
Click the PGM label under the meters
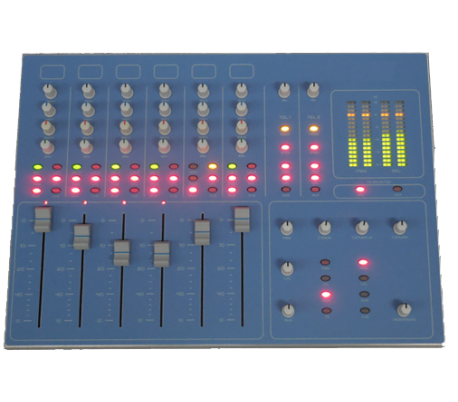coord(360,171)
